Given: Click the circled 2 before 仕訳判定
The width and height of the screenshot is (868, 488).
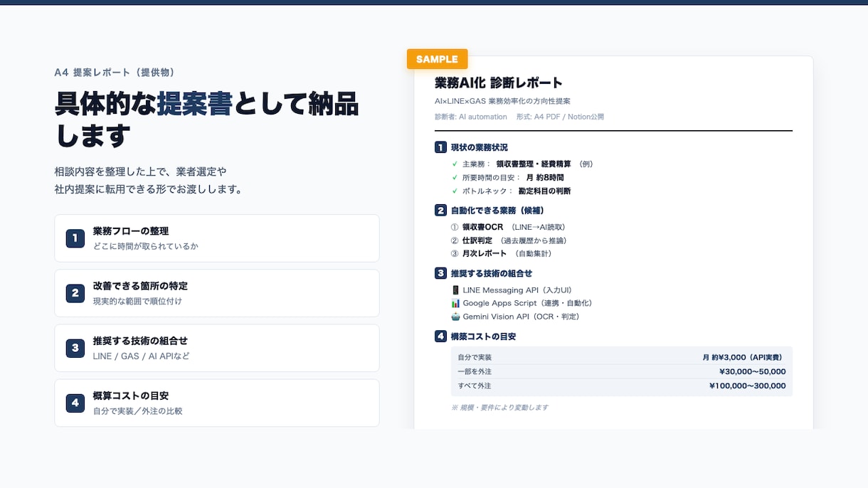Looking at the screenshot, I should (x=455, y=240).
